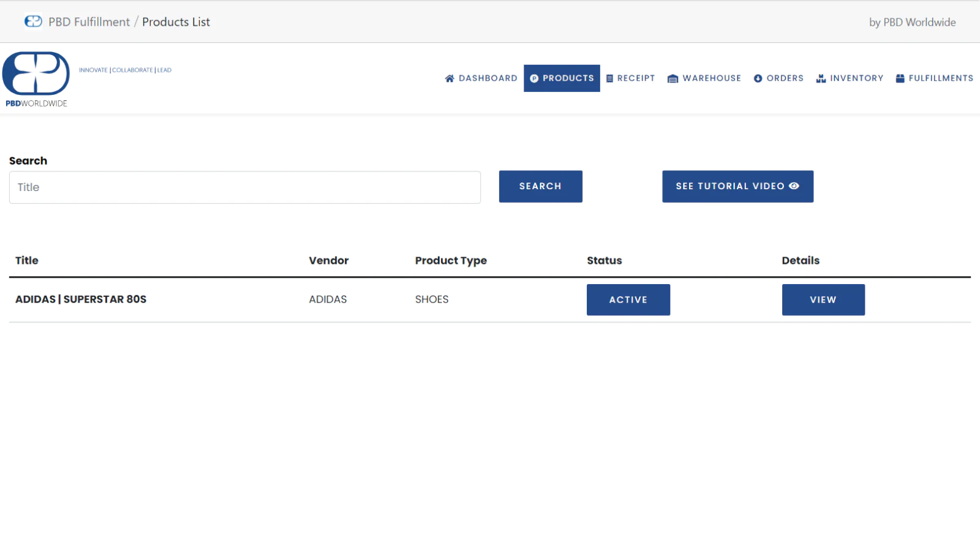Screen dimensions: 980x551
Task: Select the highlighted Products nav tab
Action: (x=562, y=78)
